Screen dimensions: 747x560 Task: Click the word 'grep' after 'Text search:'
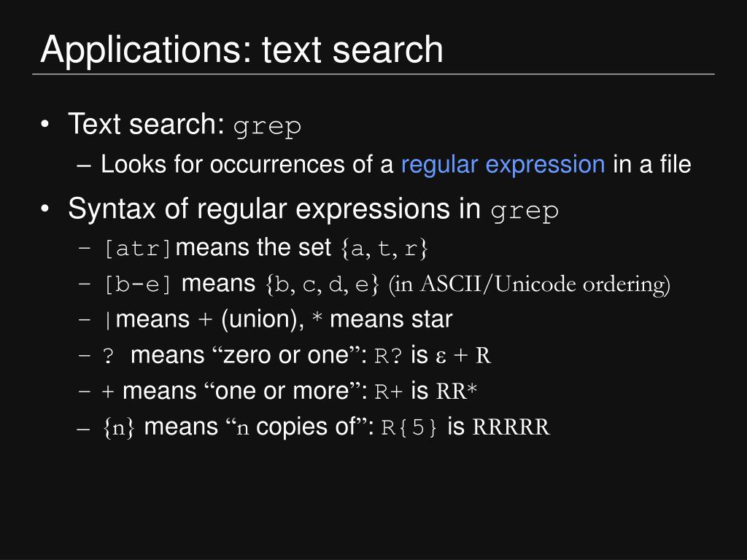tap(267, 127)
